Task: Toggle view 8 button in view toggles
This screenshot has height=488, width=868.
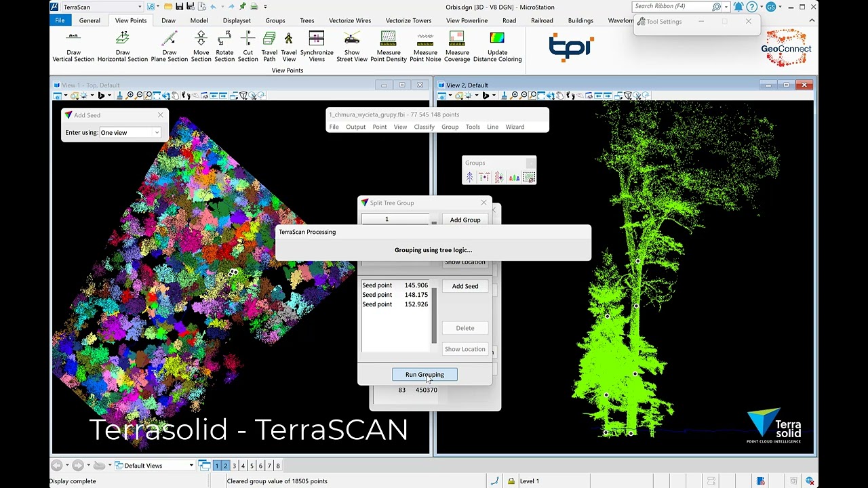Action: [278, 466]
